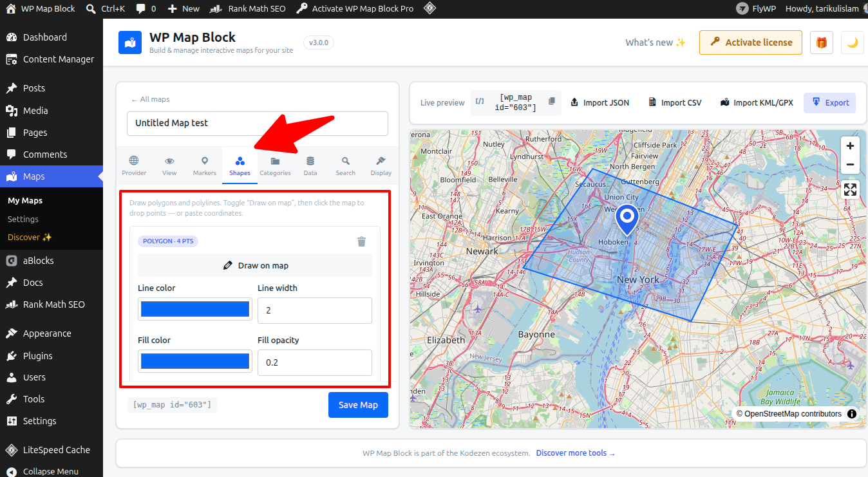868x477 pixels.
Task: Open Pages in the sidebar
Action: 52,133
